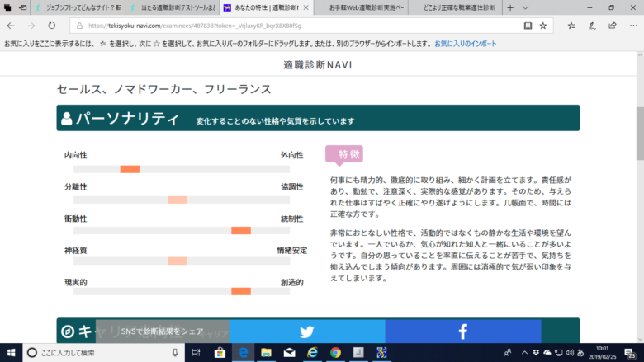This screenshot has width=644, height=362.
Task: Click the set tabs aside icon
Action: 22,7
